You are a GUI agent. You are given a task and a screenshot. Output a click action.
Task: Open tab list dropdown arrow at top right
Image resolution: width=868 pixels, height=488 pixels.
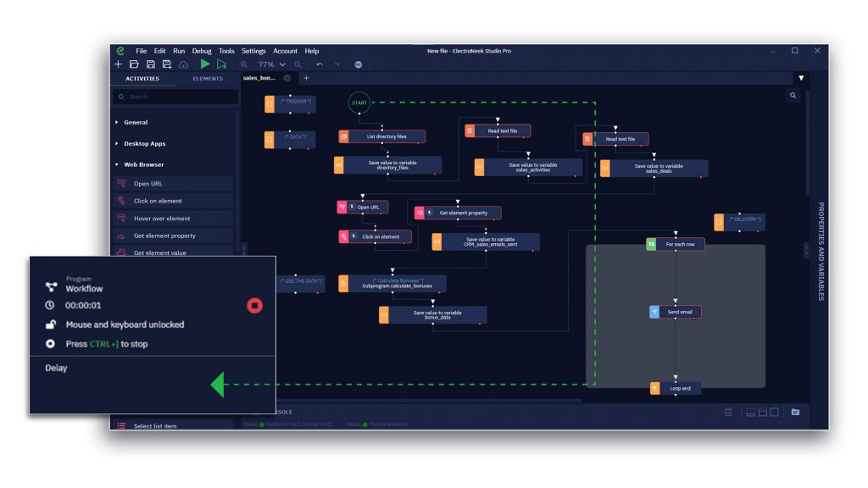pos(801,78)
